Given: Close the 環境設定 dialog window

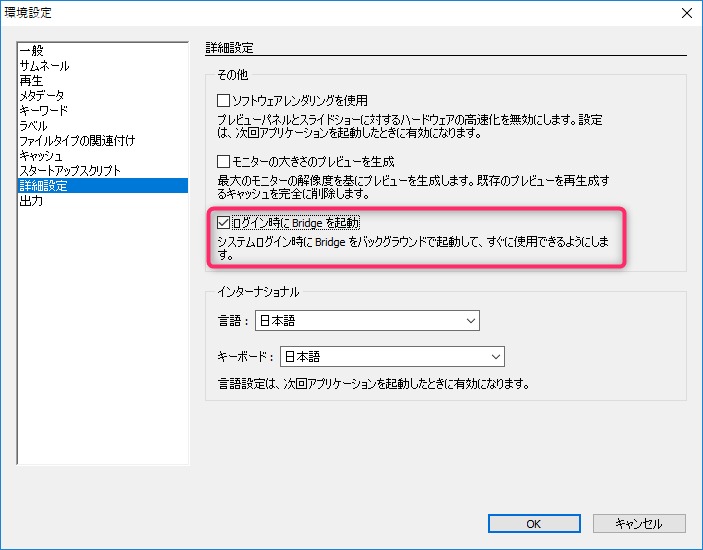Looking at the screenshot, I should [x=685, y=13].
